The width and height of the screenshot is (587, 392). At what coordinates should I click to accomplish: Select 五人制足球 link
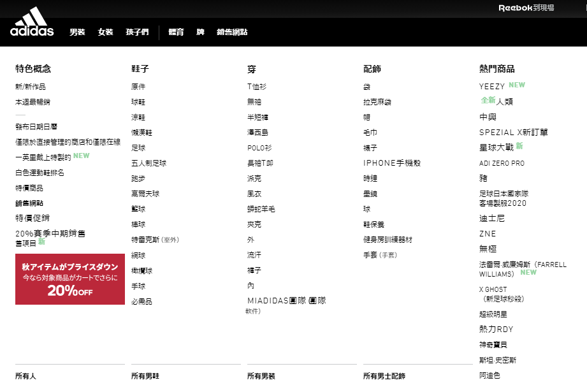149,163
